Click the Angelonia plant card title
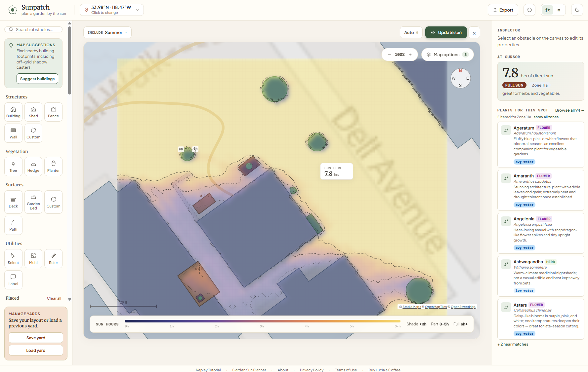Viewport: 588px width, 372px height. click(x=524, y=219)
